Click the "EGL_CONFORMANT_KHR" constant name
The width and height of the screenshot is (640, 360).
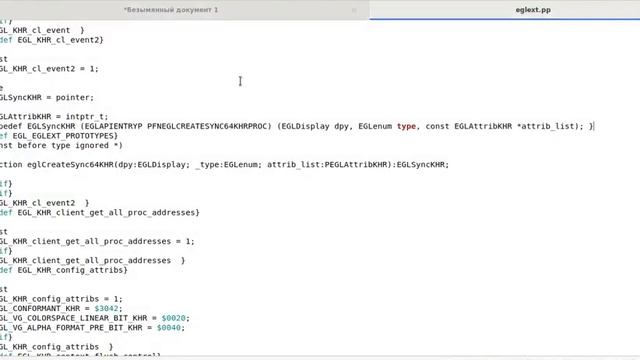40,309
